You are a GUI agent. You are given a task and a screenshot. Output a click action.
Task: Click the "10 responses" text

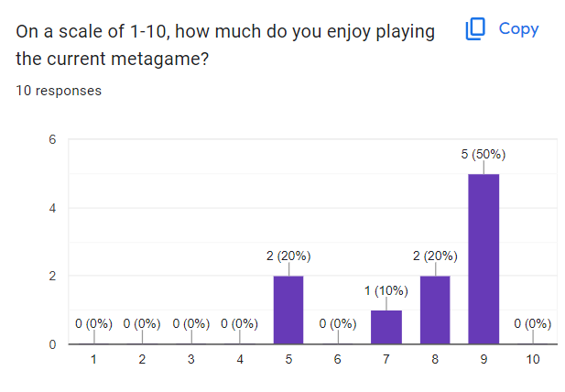coord(59,91)
